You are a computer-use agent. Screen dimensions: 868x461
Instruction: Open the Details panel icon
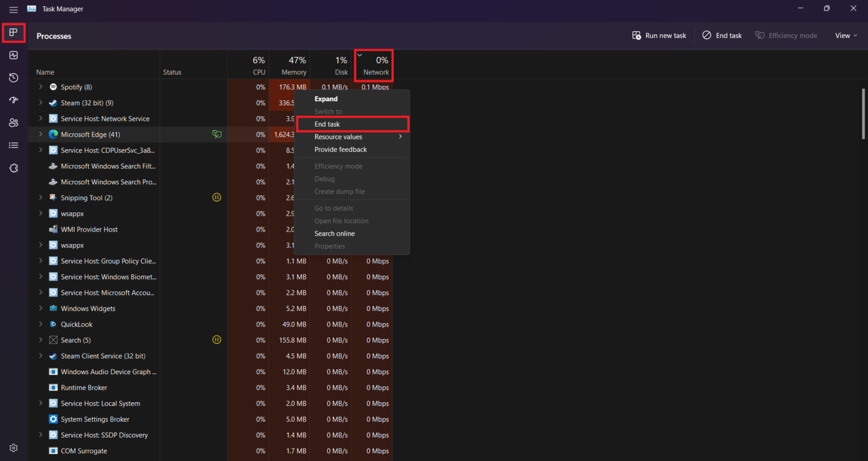13,145
